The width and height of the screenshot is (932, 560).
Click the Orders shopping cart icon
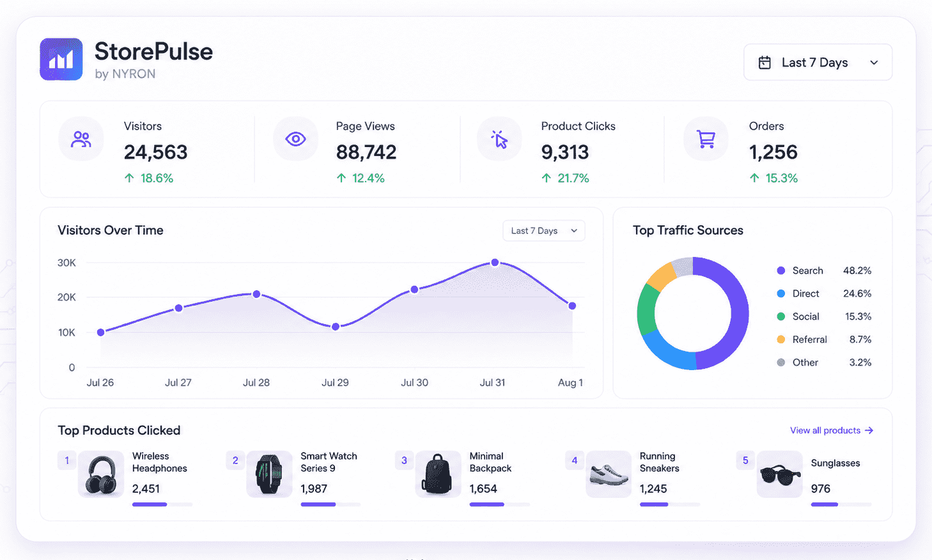706,139
